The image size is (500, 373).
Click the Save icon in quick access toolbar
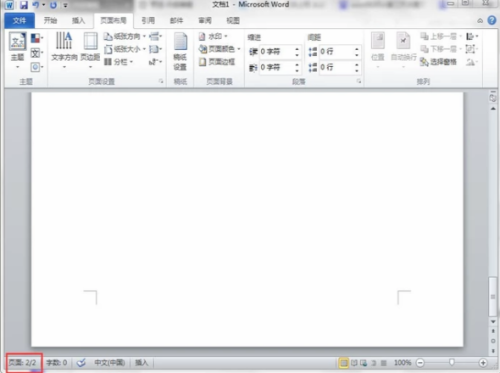coord(24,5)
